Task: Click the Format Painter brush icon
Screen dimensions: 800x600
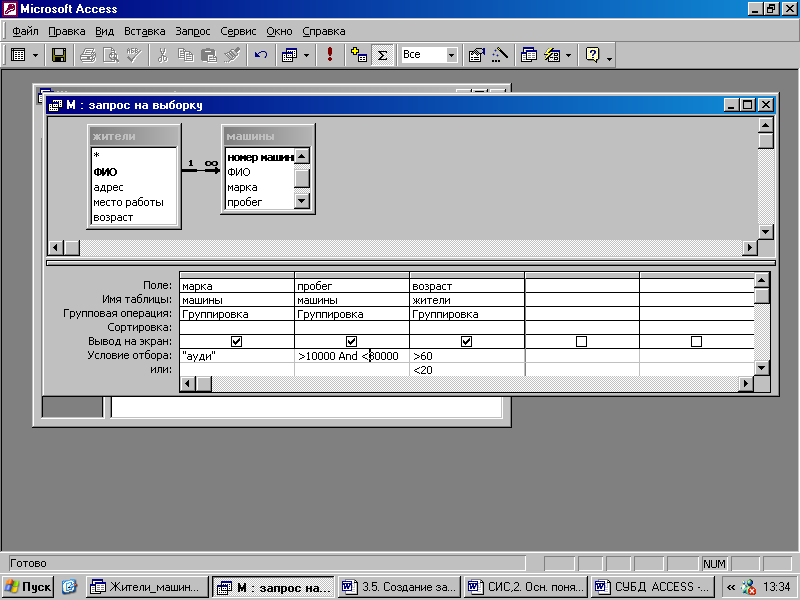Action: 232,55
